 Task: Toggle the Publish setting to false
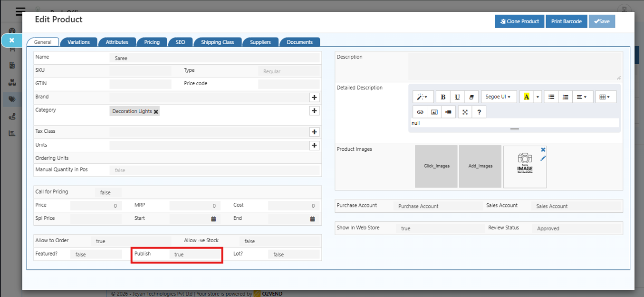pyautogui.click(x=195, y=255)
